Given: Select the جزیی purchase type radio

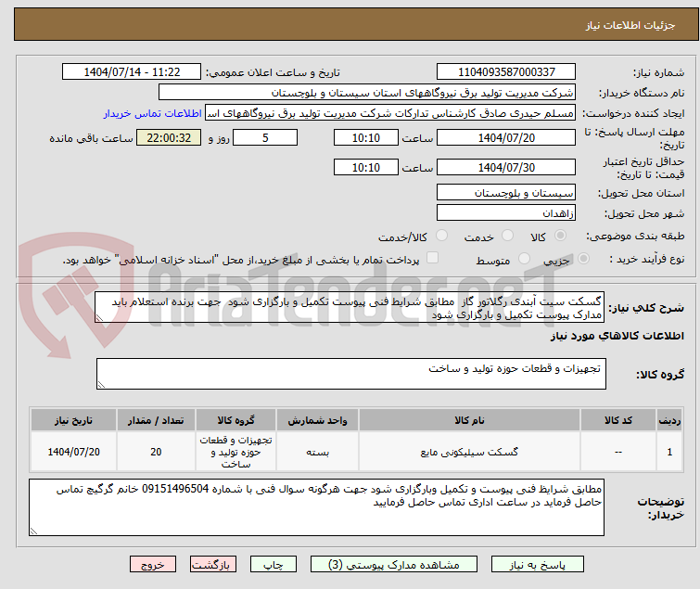Looking at the screenshot, I should point(583,259).
